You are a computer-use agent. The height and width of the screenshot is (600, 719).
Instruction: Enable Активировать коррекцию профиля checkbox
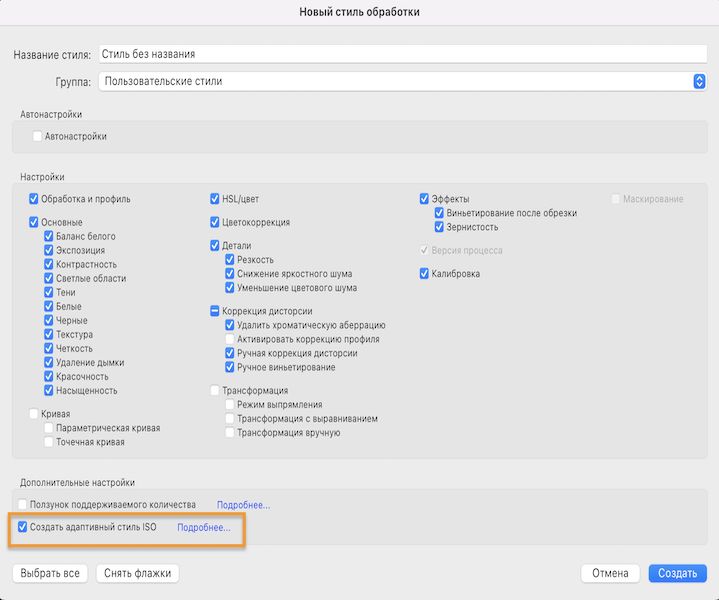click(230, 339)
